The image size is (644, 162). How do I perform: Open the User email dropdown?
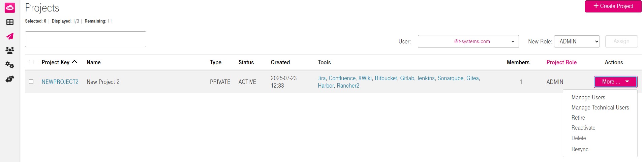[x=468, y=41]
